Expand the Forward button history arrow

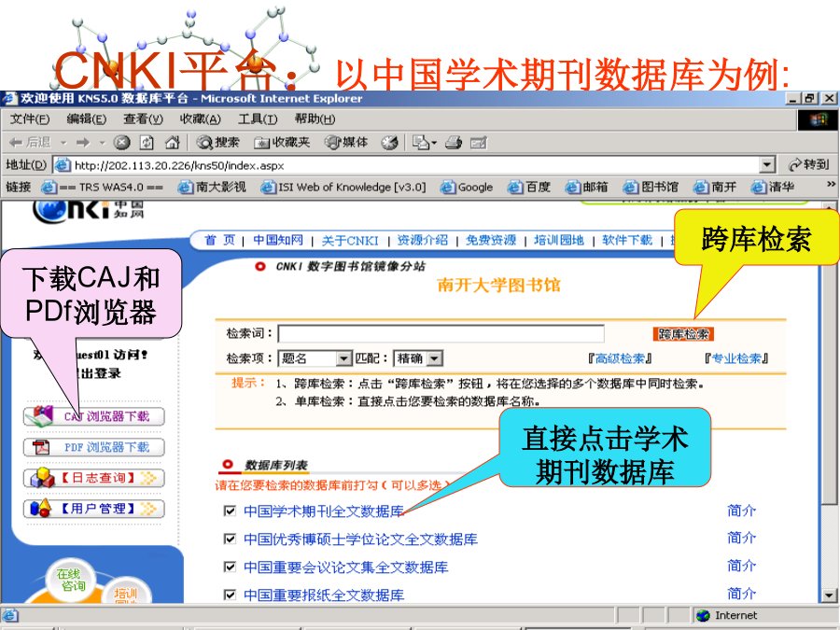(x=102, y=143)
